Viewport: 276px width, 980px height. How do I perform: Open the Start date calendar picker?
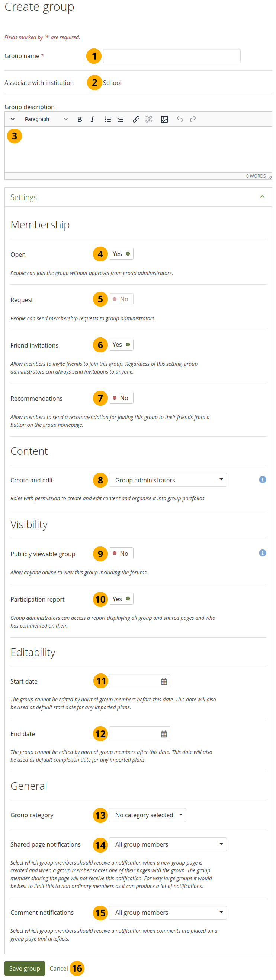point(164,681)
